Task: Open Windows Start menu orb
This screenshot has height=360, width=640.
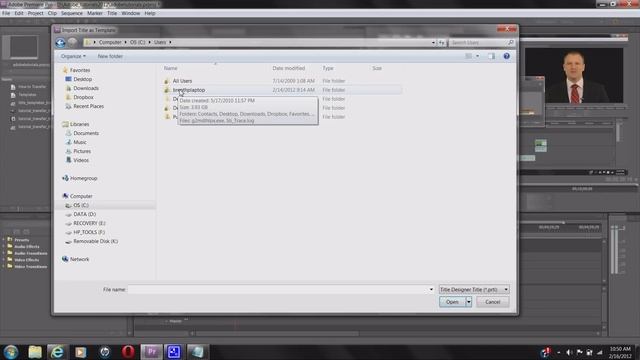Action: pos(11,352)
